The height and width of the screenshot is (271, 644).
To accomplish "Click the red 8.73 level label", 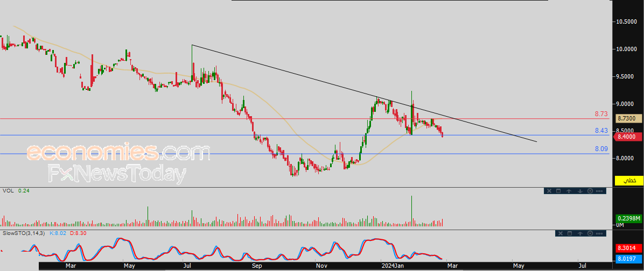I will 601,114.
